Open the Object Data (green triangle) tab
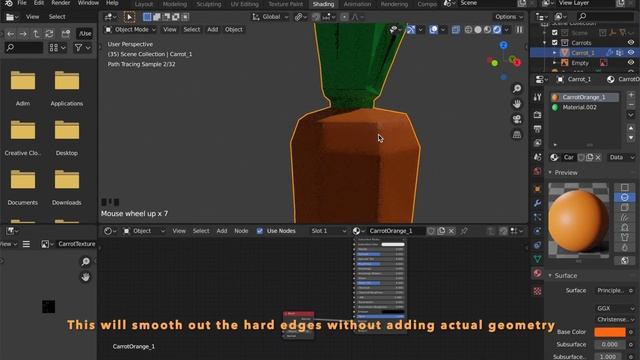The height and width of the screenshot is (360, 640). 538,259
